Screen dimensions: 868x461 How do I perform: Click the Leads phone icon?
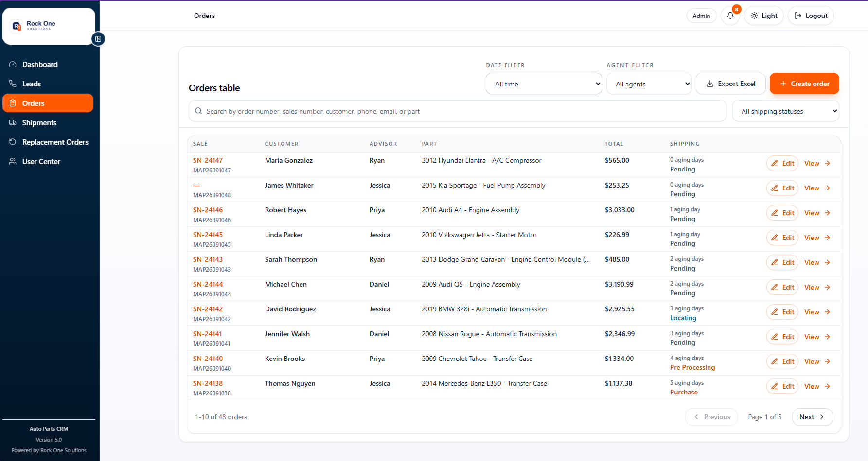13,84
